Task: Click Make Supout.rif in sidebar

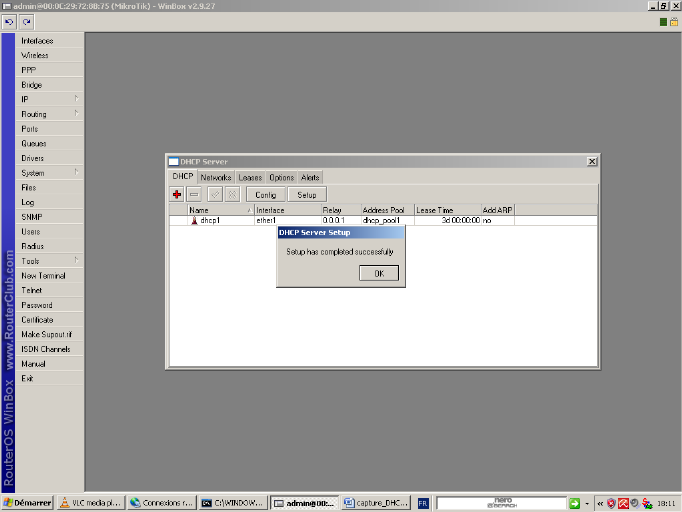Action: coord(49,335)
